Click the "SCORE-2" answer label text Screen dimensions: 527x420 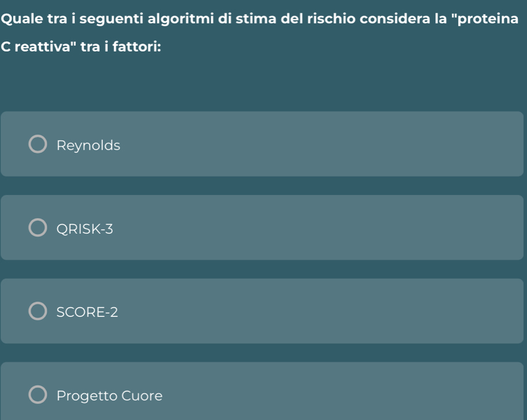coord(87,312)
